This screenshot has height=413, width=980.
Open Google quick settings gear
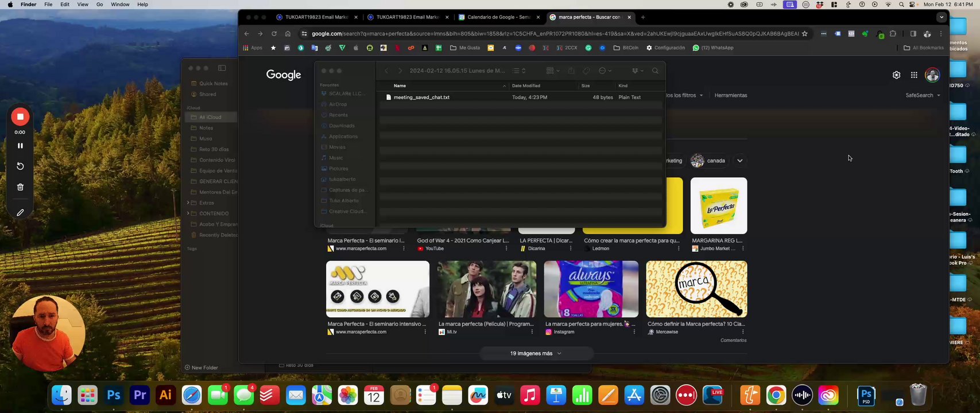[896, 75]
